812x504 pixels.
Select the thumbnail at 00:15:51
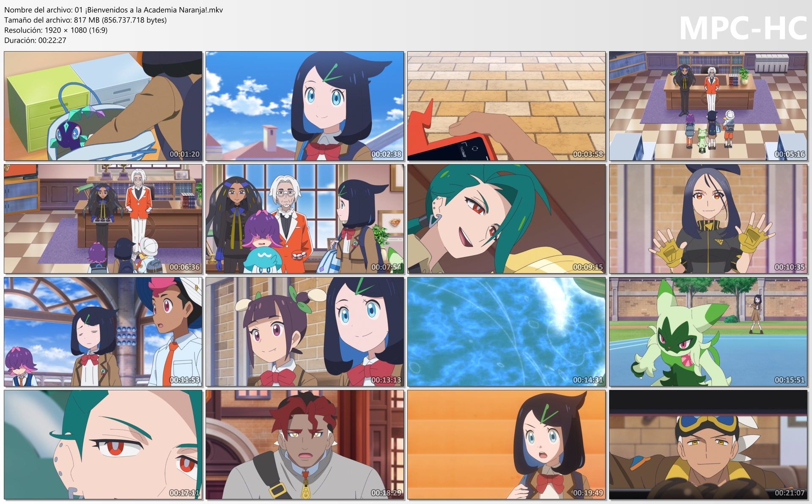pyautogui.click(x=708, y=332)
